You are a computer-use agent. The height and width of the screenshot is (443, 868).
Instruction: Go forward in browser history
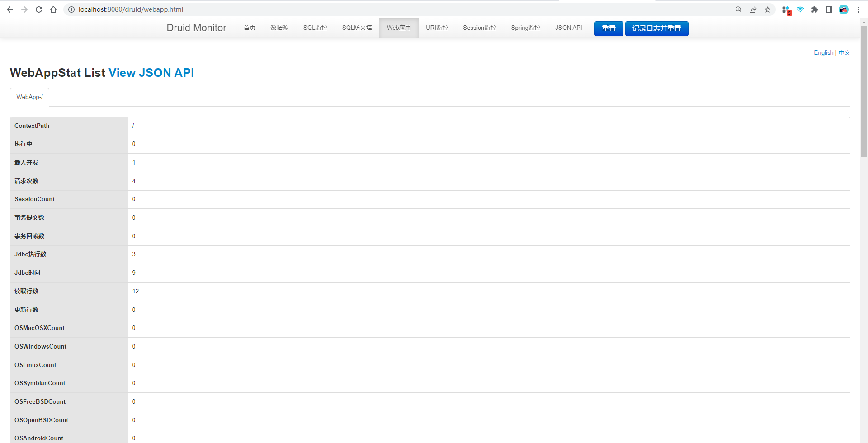click(24, 9)
